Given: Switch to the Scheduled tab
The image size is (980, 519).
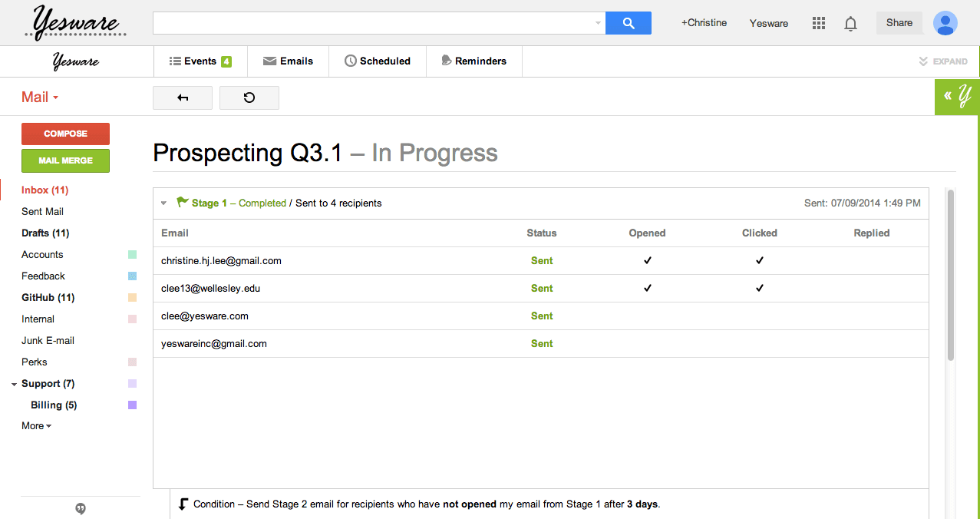Looking at the screenshot, I should coord(378,61).
